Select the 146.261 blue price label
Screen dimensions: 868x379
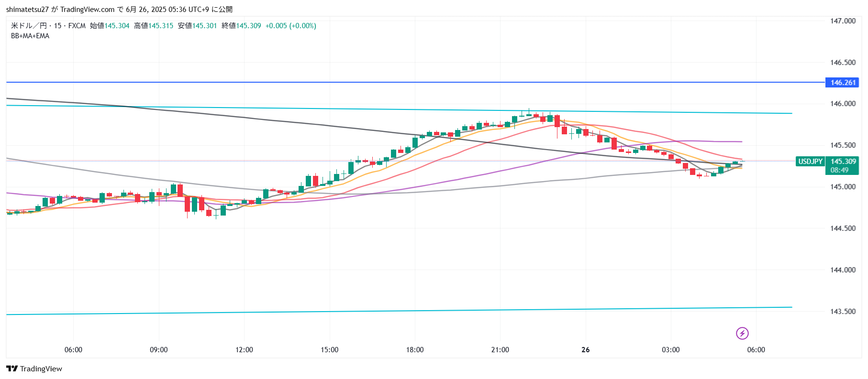[842, 83]
